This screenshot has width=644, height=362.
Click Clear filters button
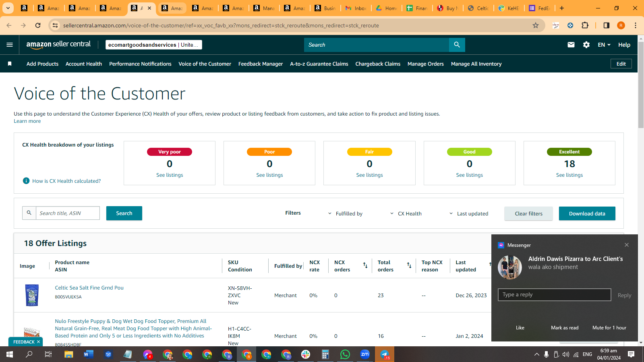528,213
